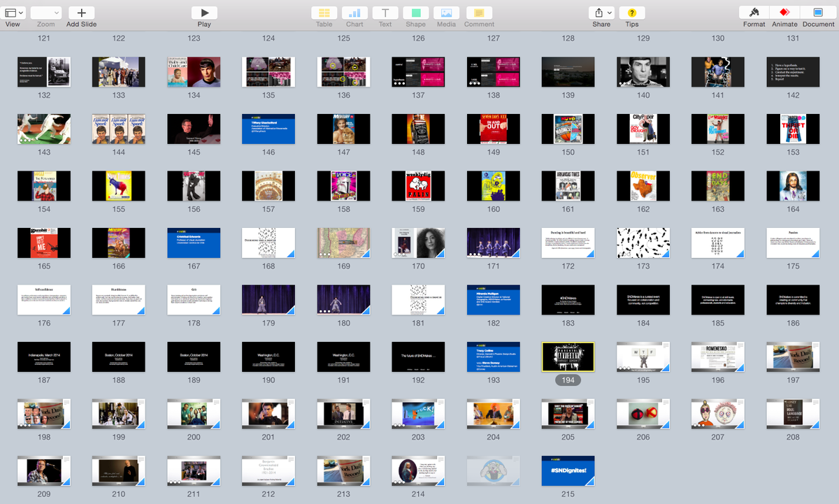The image size is (839, 504).
Task: Start the slideshow with Play
Action: click(x=204, y=13)
